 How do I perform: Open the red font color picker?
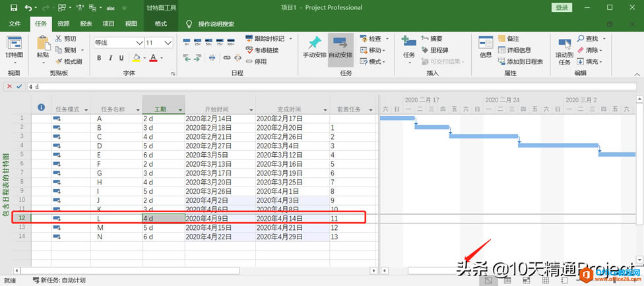coord(161,58)
